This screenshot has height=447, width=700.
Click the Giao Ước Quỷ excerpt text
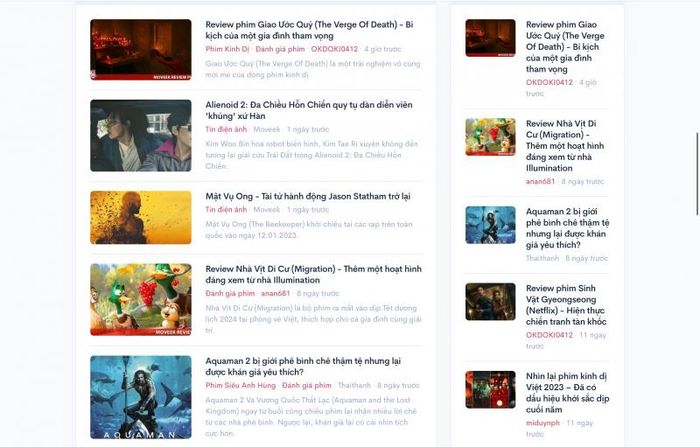[312, 69]
